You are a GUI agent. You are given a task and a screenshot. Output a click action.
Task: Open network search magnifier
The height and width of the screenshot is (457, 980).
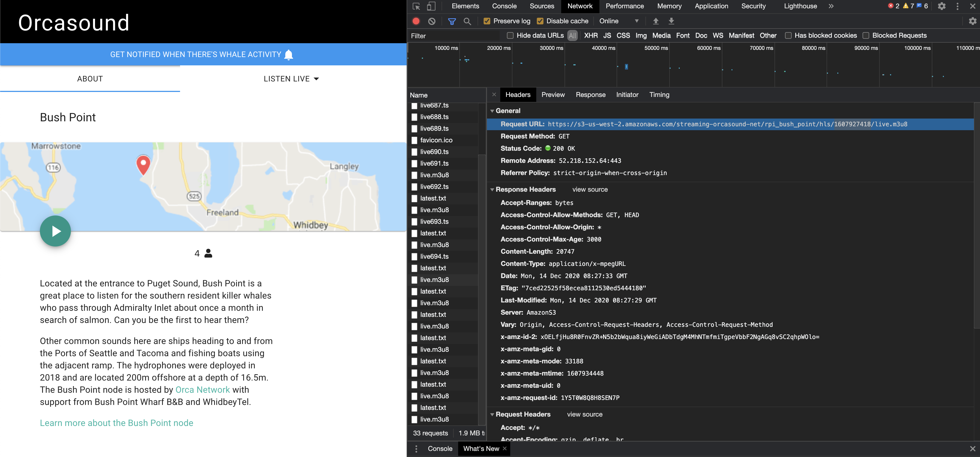(467, 21)
